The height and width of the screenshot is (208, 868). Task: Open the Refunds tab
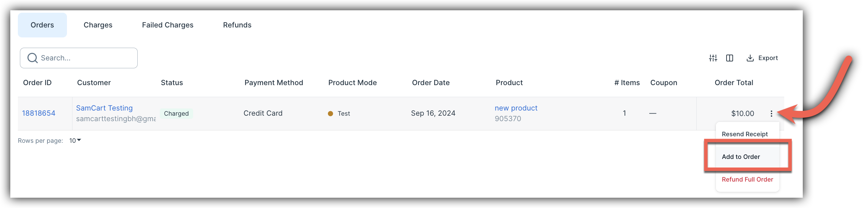pos(237,25)
